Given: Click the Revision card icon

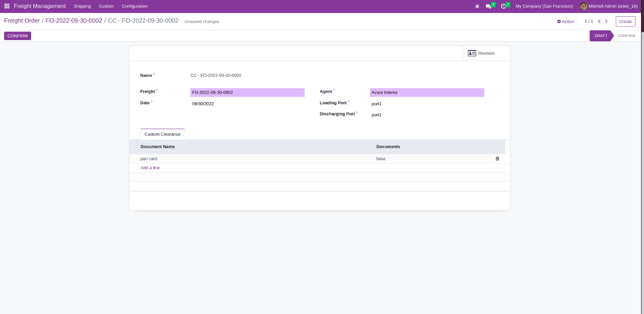Looking at the screenshot, I should [471, 53].
